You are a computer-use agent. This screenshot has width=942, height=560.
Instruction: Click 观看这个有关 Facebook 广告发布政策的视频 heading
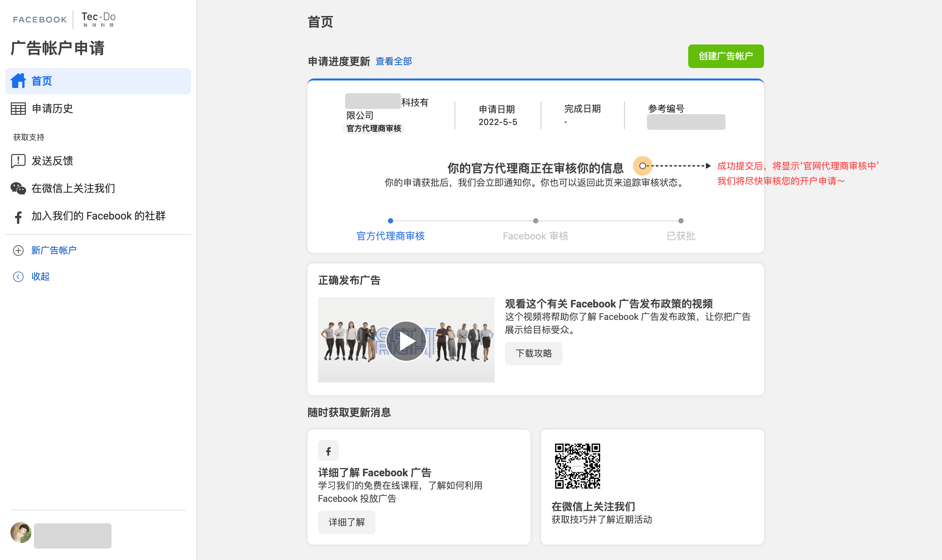click(x=608, y=304)
